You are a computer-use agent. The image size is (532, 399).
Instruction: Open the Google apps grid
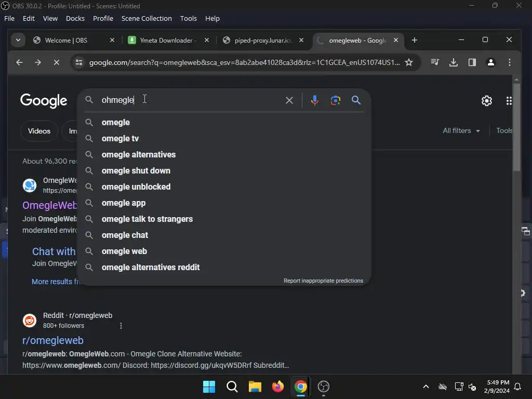[x=509, y=101]
